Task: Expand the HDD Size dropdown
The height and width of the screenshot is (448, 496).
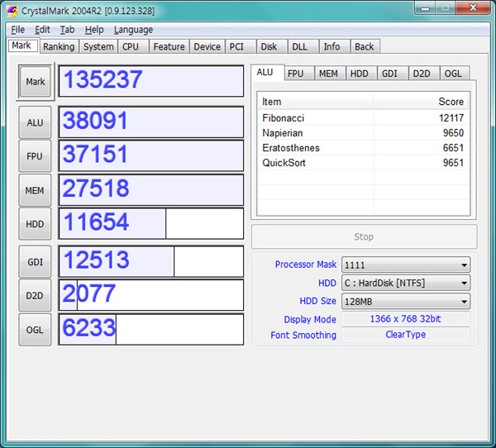Action: click(x=406, y=301)
